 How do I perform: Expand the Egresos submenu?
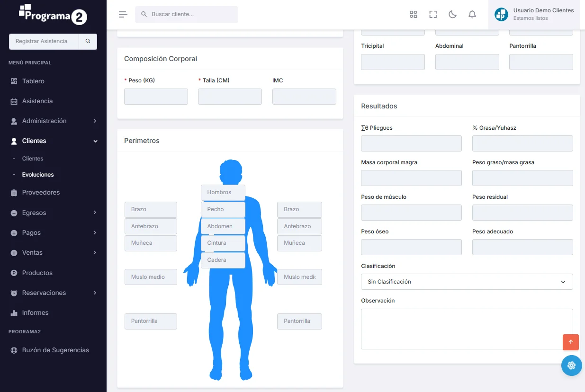[x=53, y=213]
